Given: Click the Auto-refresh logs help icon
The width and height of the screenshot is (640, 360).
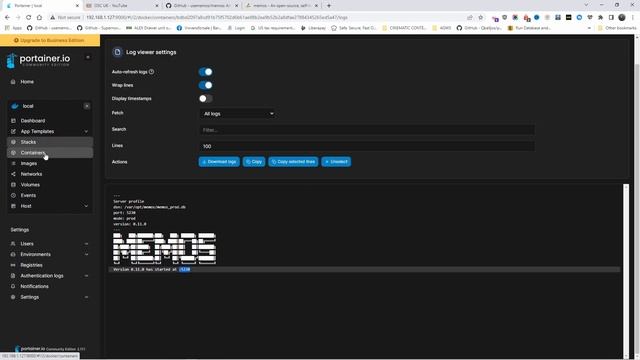Looking at the screenshot, I should 151,72.
